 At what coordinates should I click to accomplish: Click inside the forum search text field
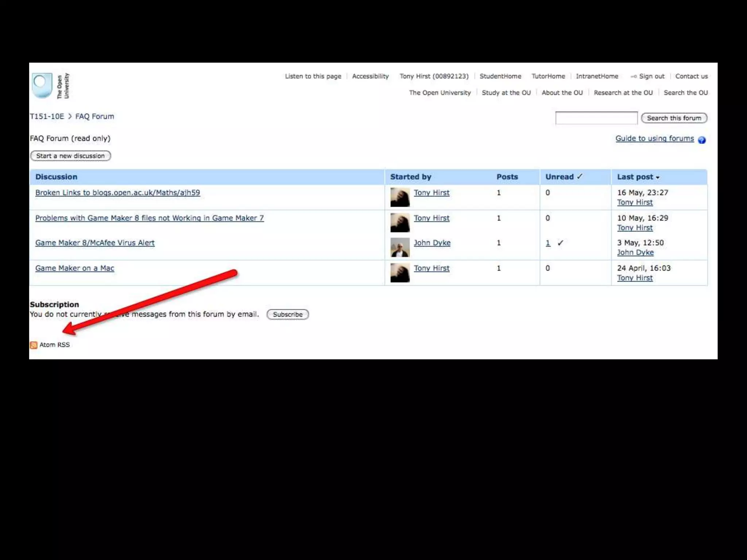point(596,118)
